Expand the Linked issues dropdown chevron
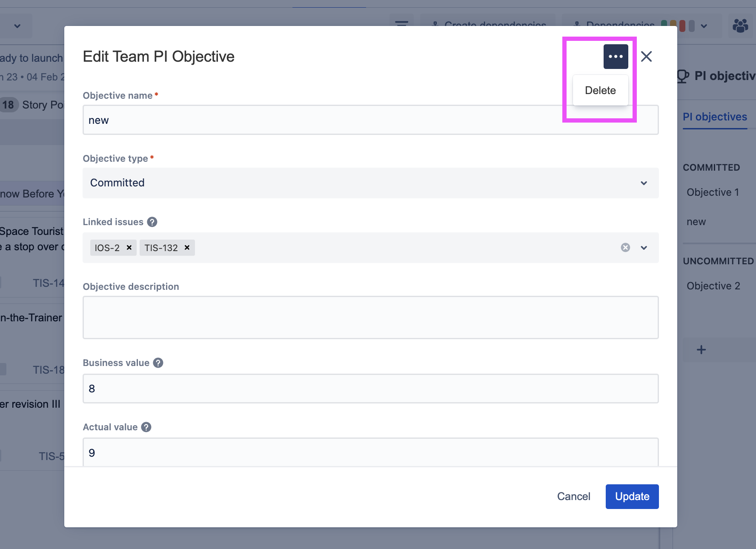Viewport: 756px width, 549px height. click(644, 248)
